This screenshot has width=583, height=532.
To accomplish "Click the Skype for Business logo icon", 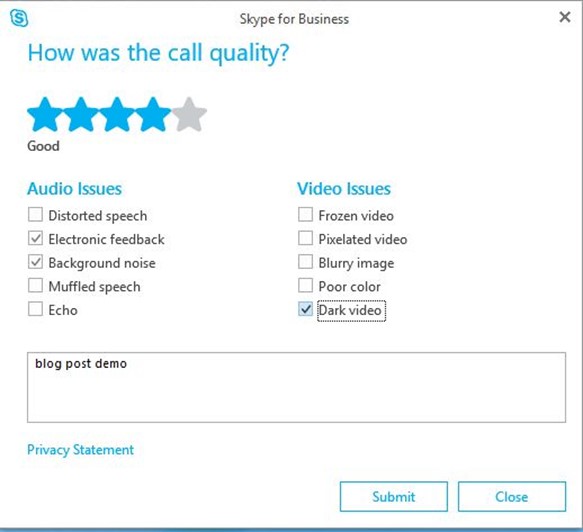I will pos(19,18).
